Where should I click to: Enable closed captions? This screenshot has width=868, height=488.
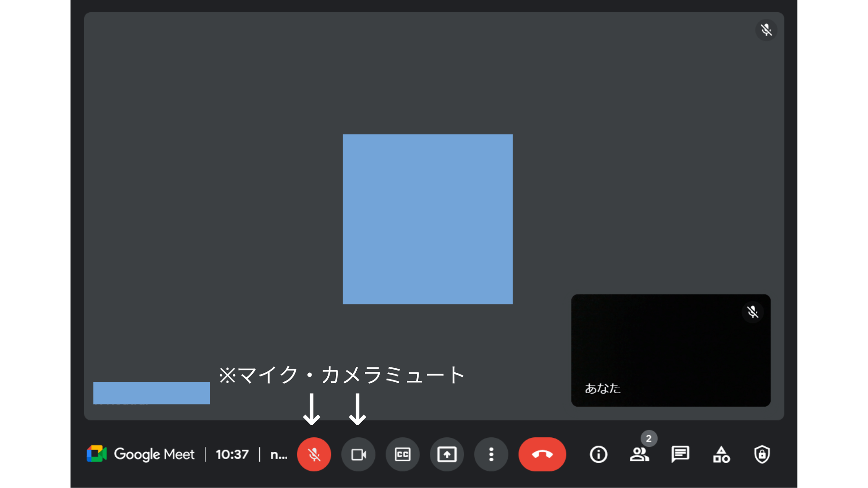coord(402,455)
